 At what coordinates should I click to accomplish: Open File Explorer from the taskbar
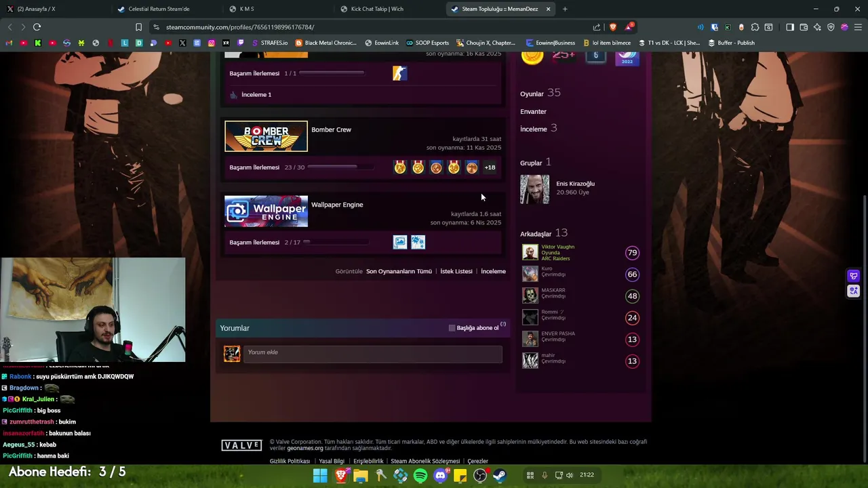360,476
